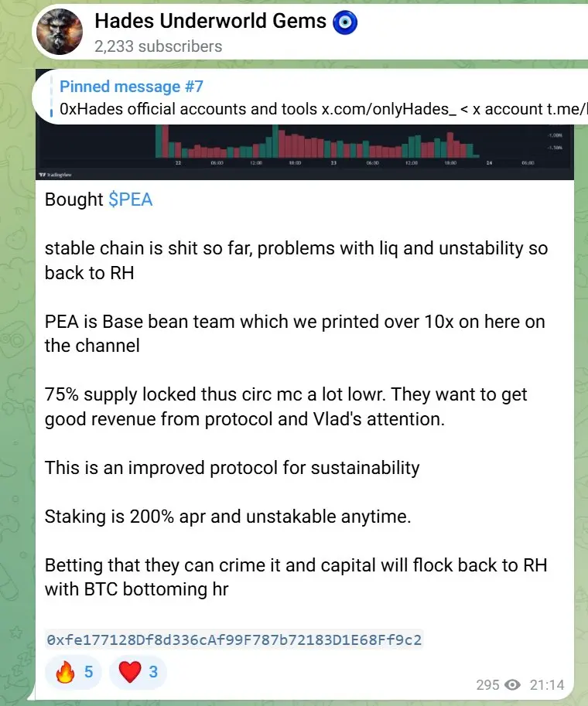Click the Hades Underworld Gems channel title
Screen dimensions: 588x706
[210, 21]
